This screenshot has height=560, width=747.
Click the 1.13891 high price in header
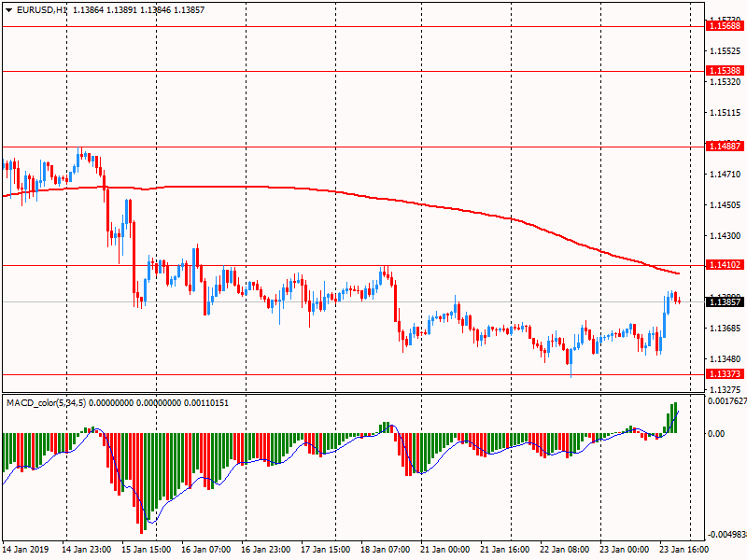[121, 10]
